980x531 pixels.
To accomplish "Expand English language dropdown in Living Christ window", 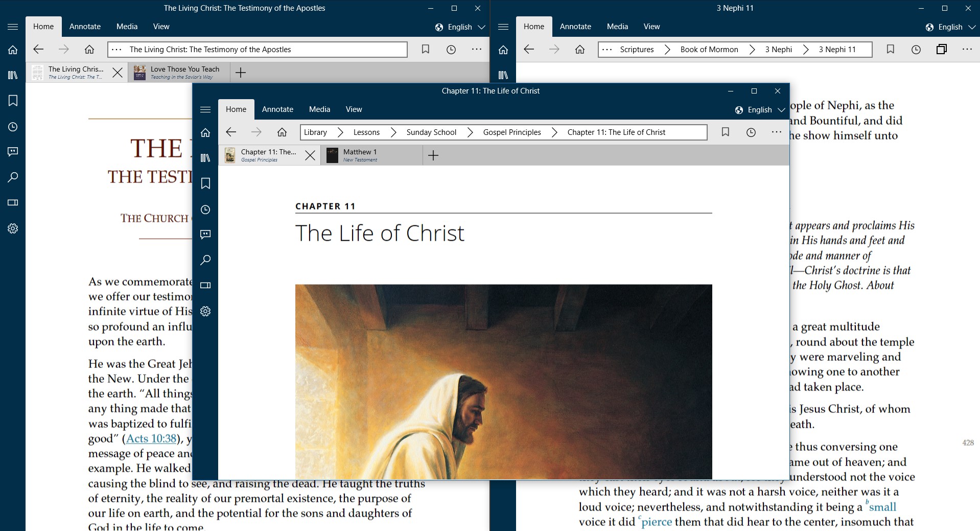I will pos(460,27).
